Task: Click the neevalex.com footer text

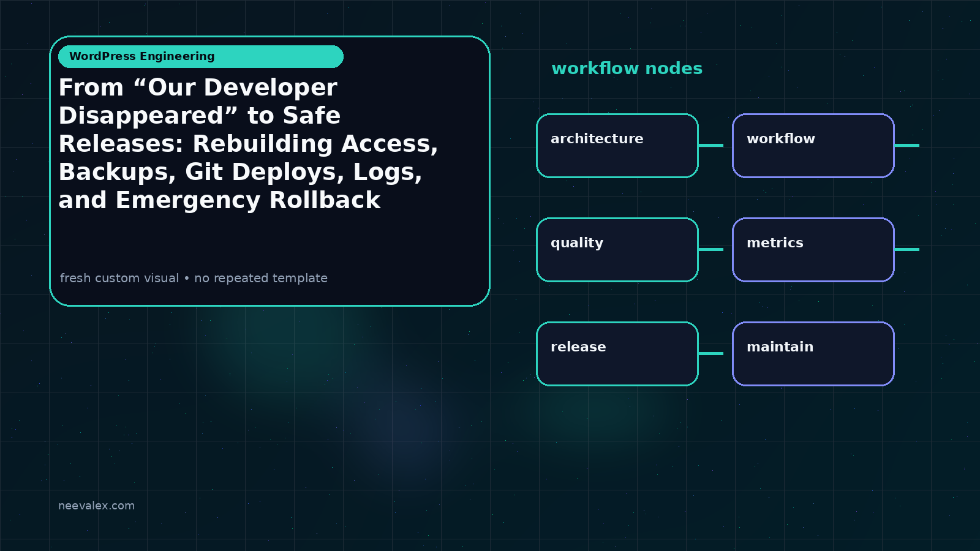Action: 96,506
